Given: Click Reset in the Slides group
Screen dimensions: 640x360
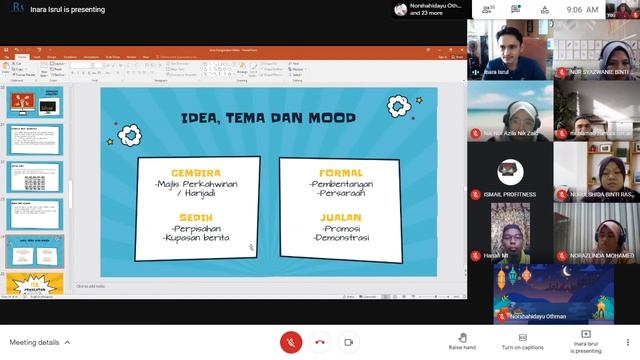Looking at the screenshot, I should (x=57, y=69).
